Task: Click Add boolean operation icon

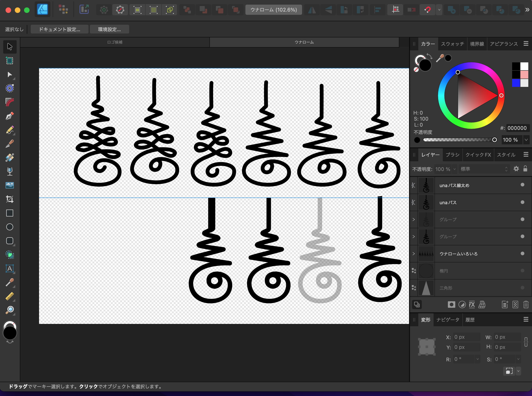Action: click(451, 10)
